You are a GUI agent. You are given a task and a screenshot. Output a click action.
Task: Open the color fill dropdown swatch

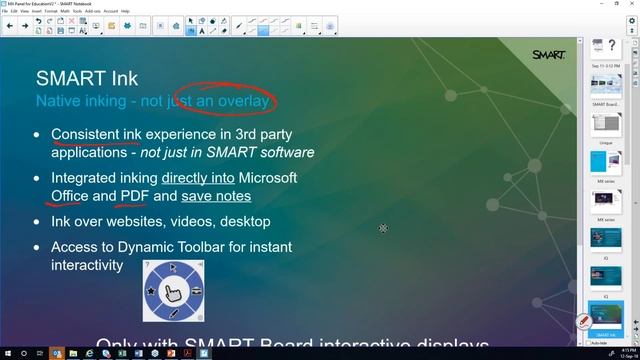click(x=299, y=26)
